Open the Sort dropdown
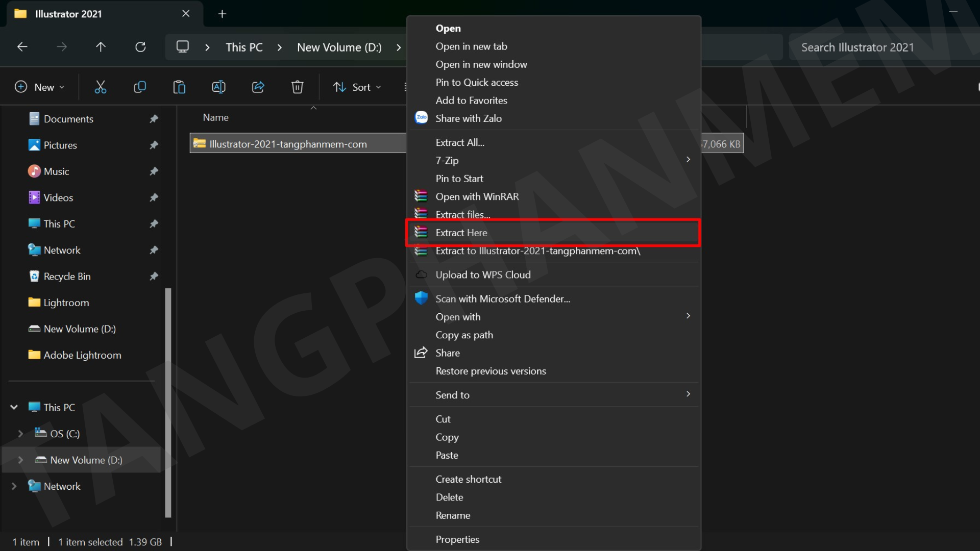 click(x=357, y=87)
